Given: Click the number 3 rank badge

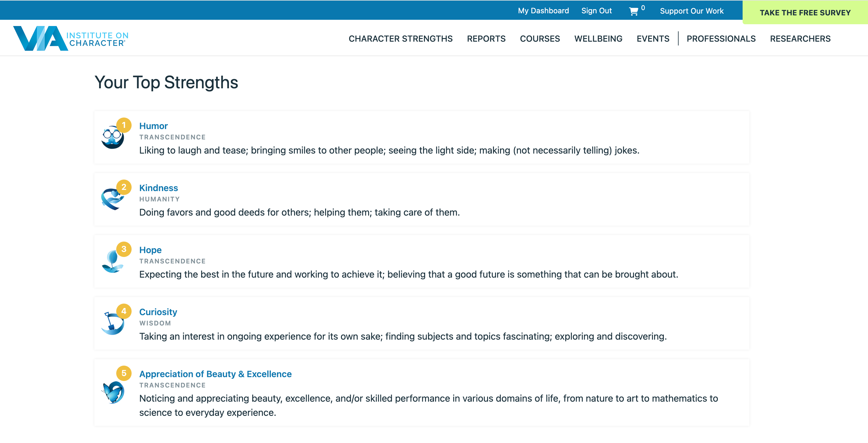Looking at the screenshot, I should click(124, 249).
